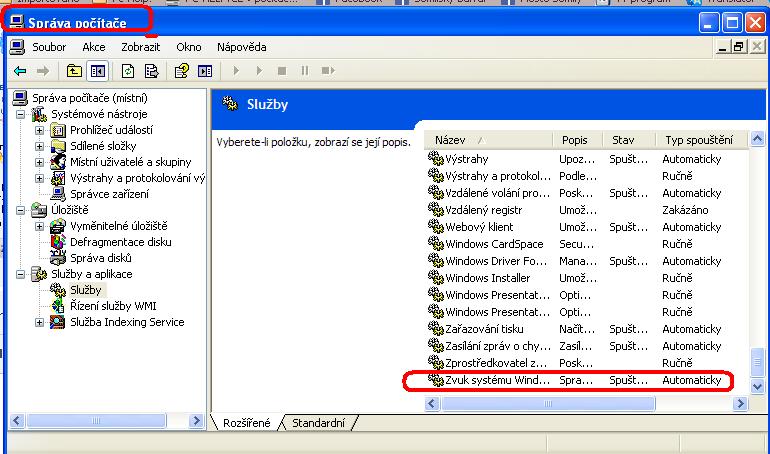
Task: Click the Back arrow toolbar button
Action: [x=20, y=71]
